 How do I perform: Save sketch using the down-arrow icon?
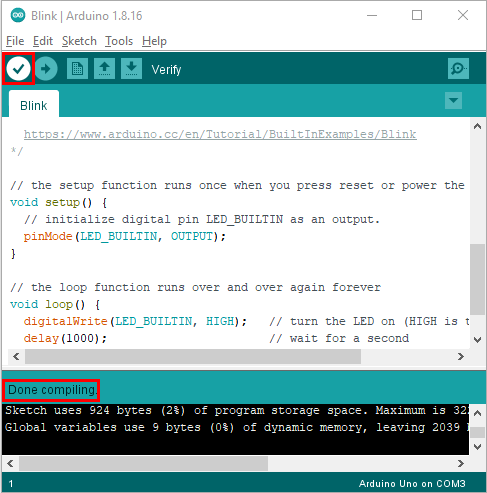point(131,69)
